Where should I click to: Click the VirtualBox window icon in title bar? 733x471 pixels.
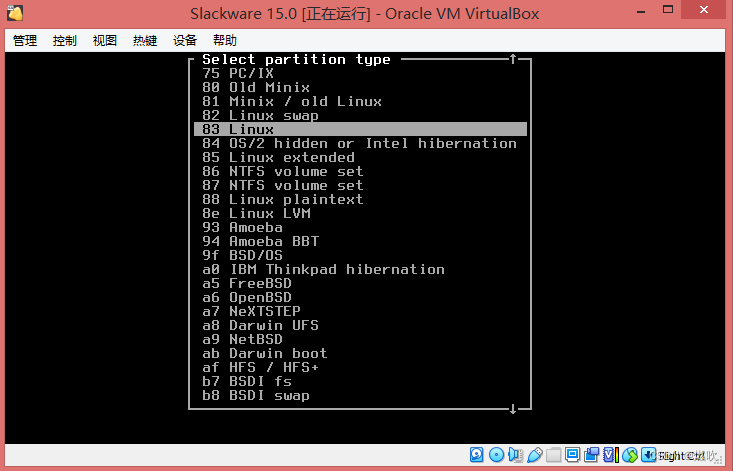pyautogui.click(x=15, y=13)
